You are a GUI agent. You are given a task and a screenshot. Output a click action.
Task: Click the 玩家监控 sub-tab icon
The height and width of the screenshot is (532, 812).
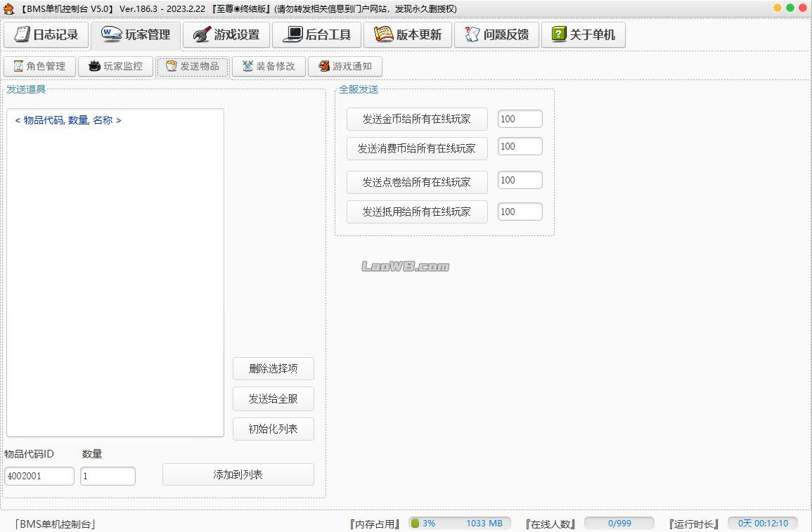click(x=94, y=66)
